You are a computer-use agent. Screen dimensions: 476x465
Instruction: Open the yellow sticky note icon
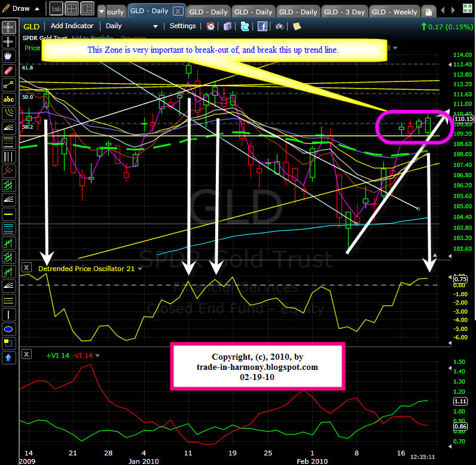coord(297,26)
